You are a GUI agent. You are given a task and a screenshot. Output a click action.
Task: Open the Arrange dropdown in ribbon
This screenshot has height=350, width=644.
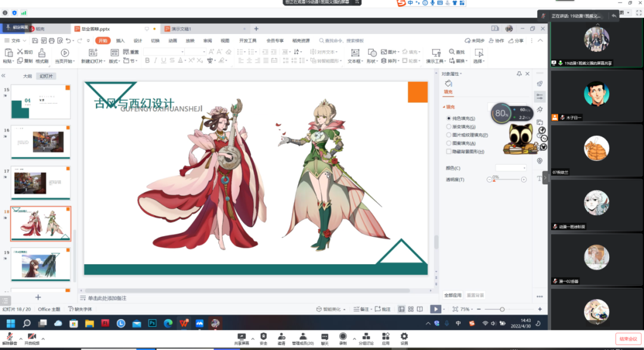(x=389, y=61)
